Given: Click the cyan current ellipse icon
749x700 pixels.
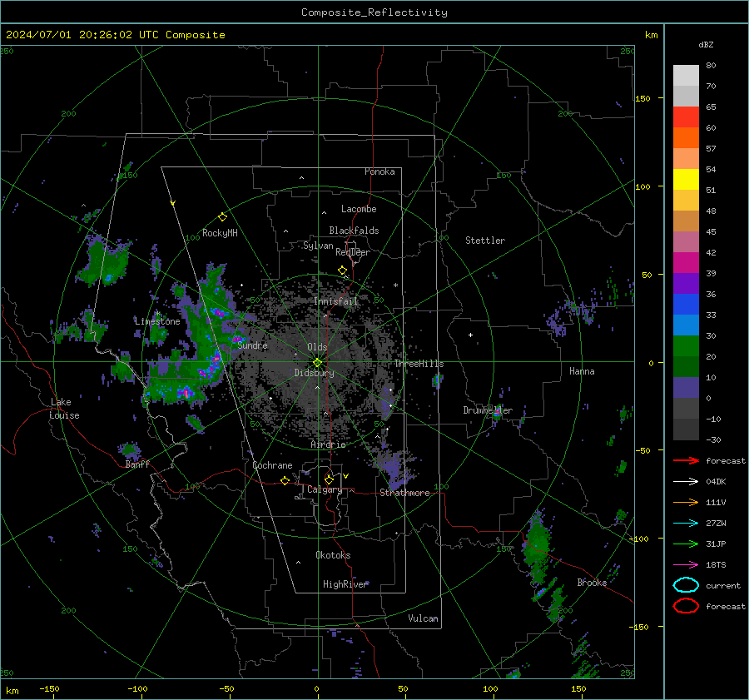Looking at the screenshot, I should 686,585.
